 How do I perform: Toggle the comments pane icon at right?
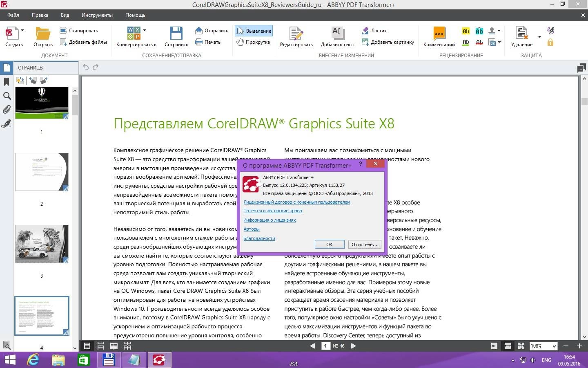click(582, 68)
